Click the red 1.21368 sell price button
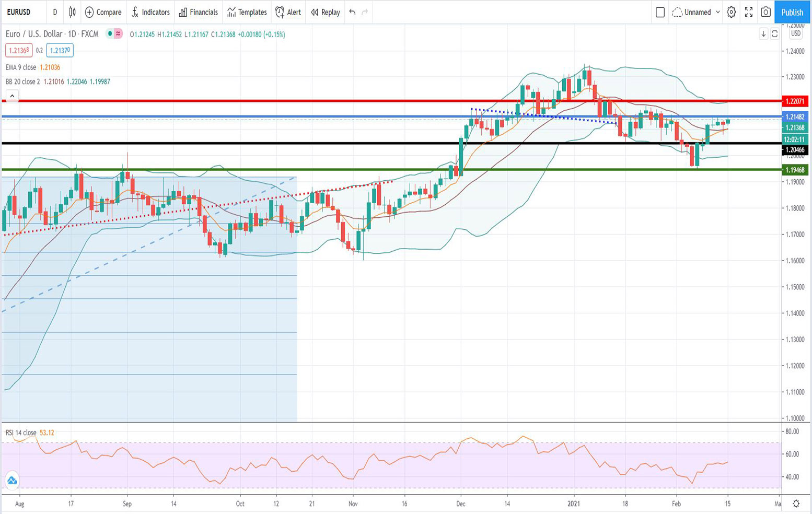This screenshot has height=514, width=812. click(19, 51)
